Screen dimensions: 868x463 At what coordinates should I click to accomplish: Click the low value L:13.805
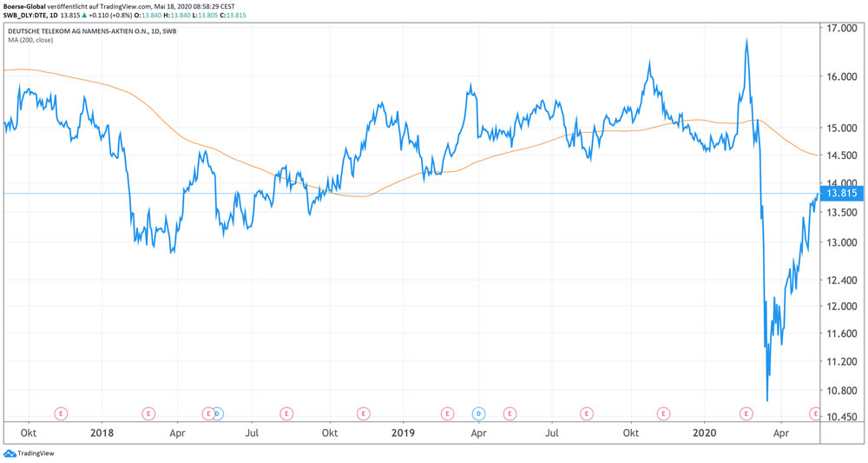(205, 15)
